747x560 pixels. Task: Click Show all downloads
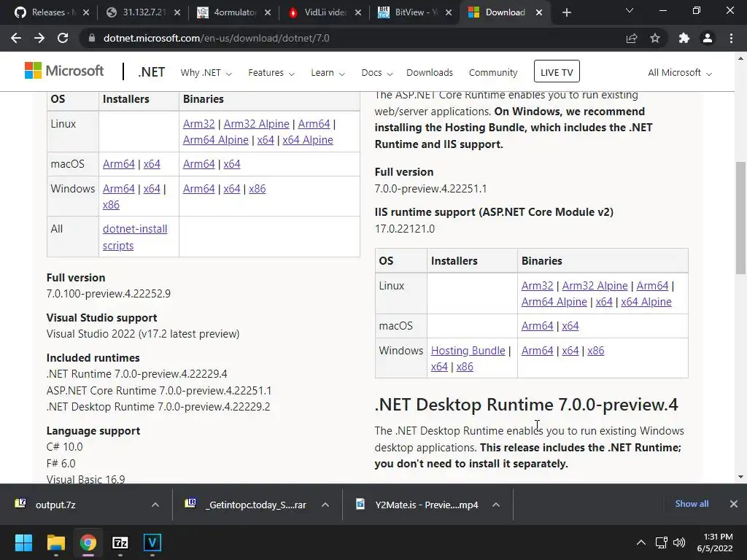point(692,504)
